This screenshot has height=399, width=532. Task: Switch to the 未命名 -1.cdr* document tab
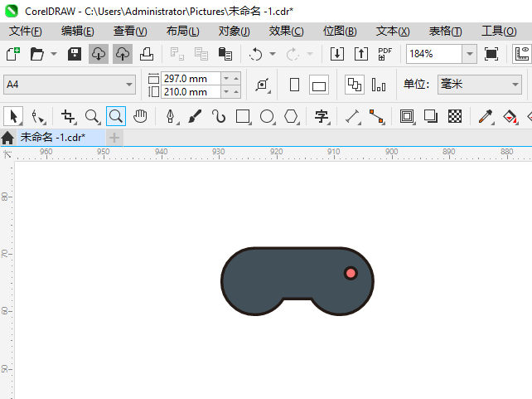(61, 138)
